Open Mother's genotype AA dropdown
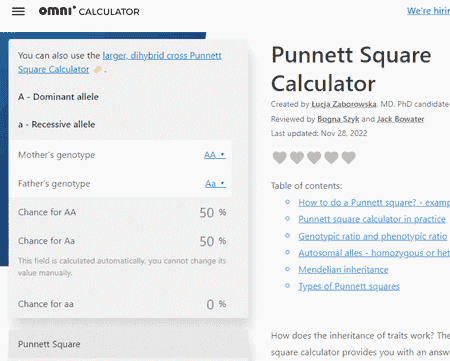The width and height of the screenshot is (450, 361). coord(215,155)
